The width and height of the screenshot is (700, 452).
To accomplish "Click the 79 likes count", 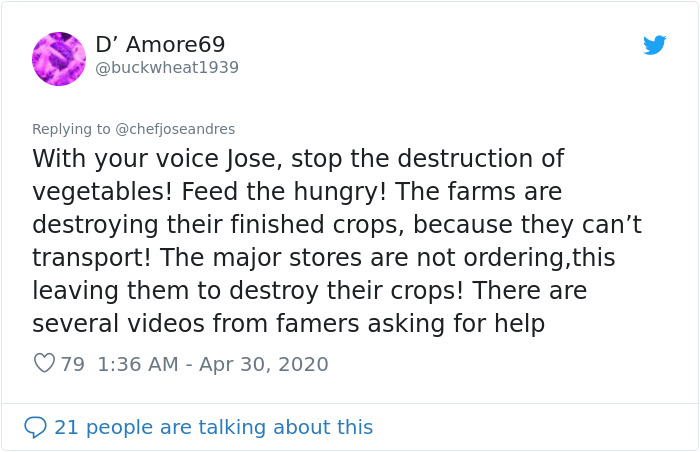I will coord(73,364).
